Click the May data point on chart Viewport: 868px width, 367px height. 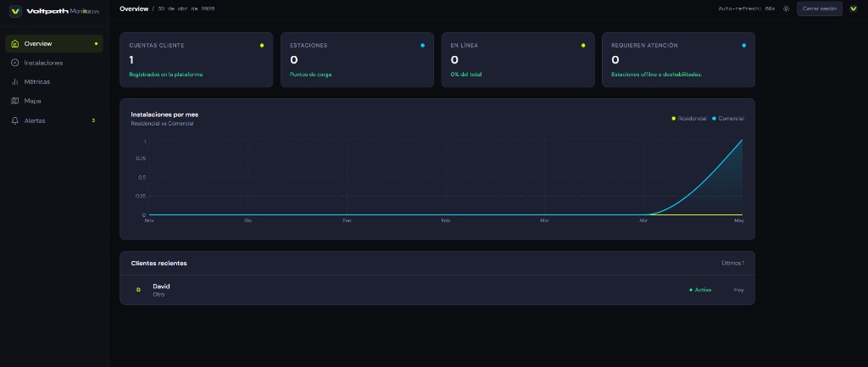(742, 140)
